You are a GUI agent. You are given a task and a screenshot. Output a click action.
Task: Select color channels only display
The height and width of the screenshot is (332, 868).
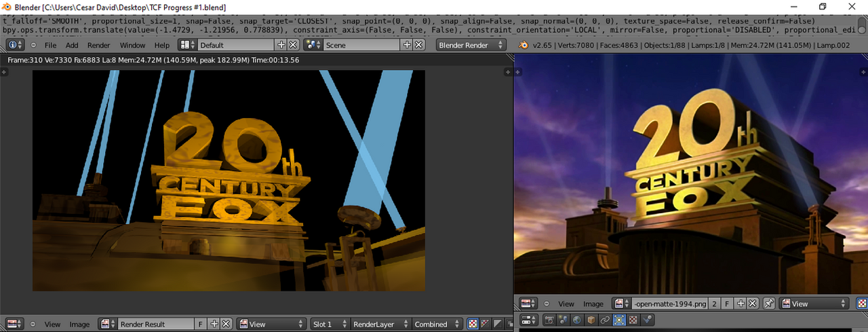click(486, 324)
